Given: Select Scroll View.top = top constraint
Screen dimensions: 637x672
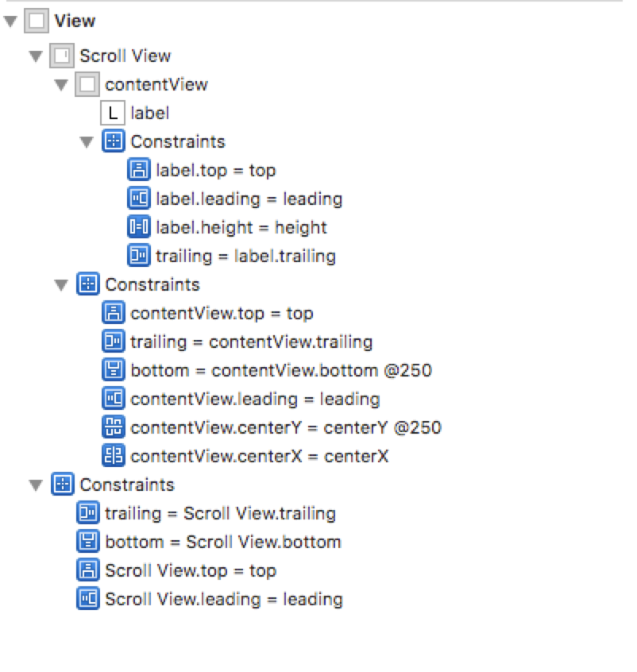Looking at the screenshot, I should [x=176, y=570].
